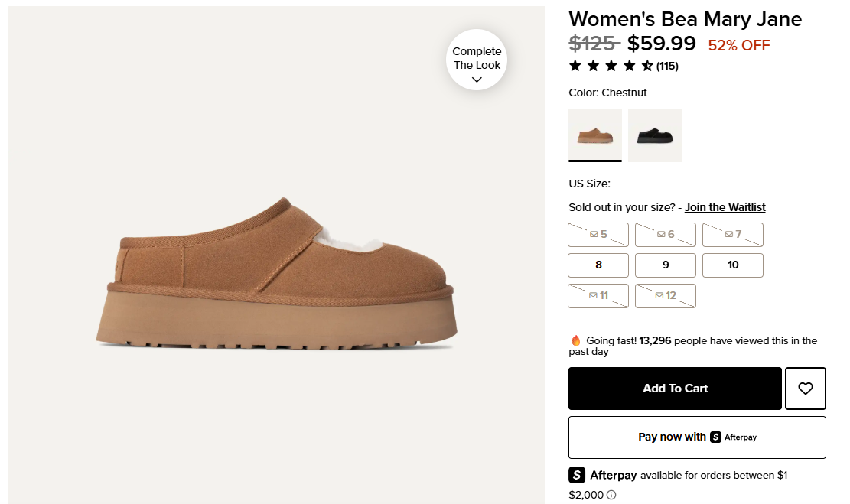Click the Afterpay logo icon beside availability text
This screenshot has height=504, width=850.
point(577,475)
